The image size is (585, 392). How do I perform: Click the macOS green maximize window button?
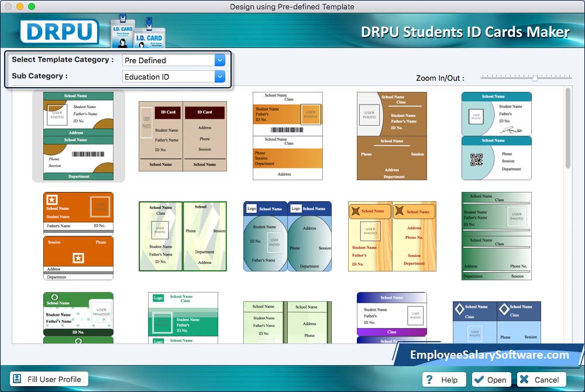tap(32, 6)
